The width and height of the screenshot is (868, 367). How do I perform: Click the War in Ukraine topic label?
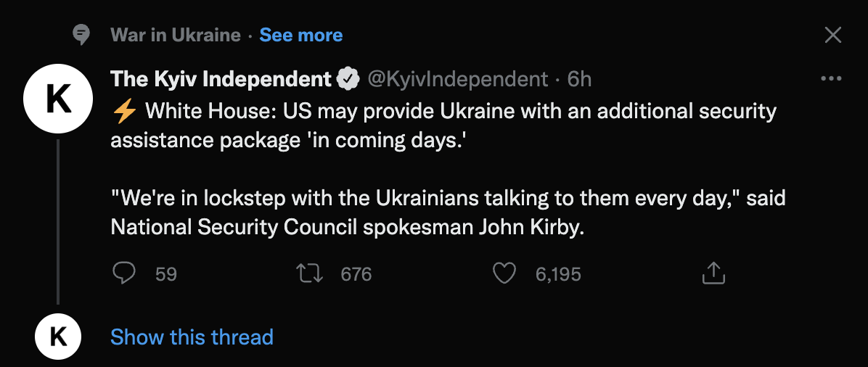point(175,35)
